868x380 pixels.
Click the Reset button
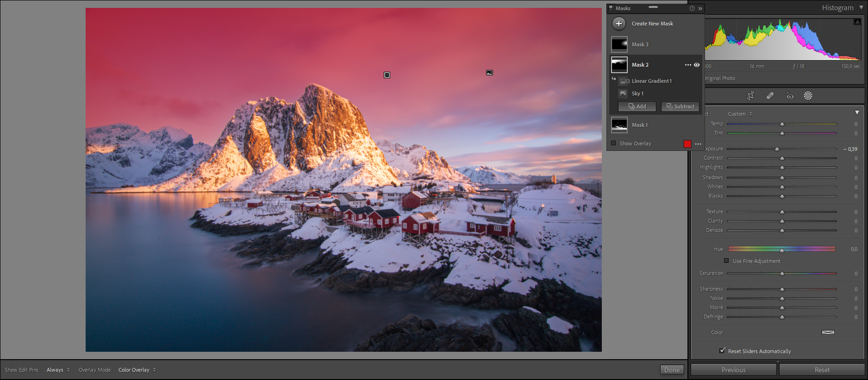pyautogui.click(x=822, y=370)
